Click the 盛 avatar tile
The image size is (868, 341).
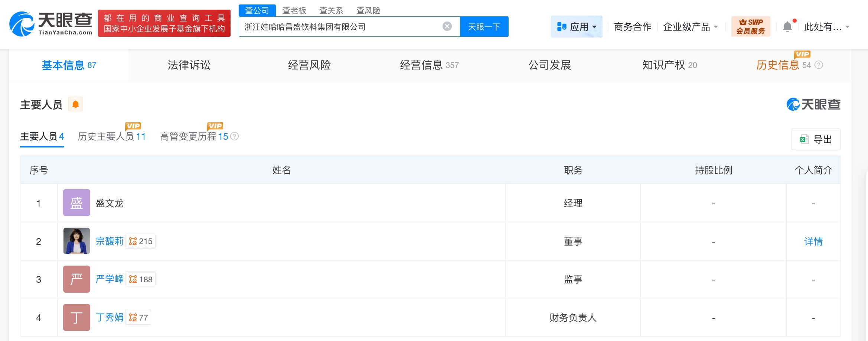(x=76, y=203)
